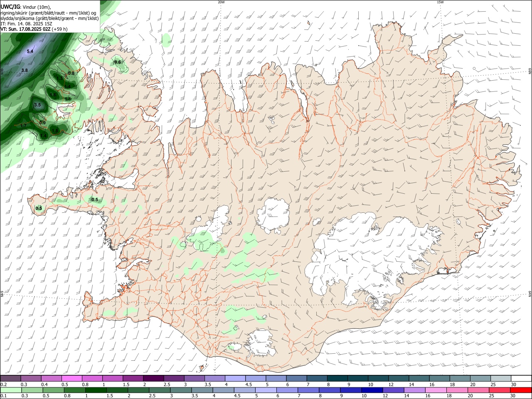The height and width of the screenshot is (399, 532).
Task: Click the 3.8 precipitation value label
Action: [25, 71]
